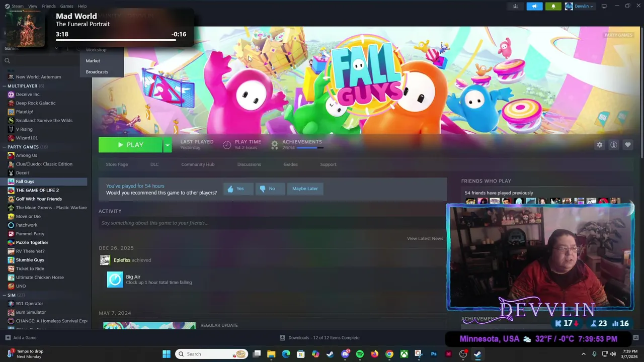Add Fall Guys to favorites with heart icon
This screenshot has height=362, width=644.
[627, 145]
